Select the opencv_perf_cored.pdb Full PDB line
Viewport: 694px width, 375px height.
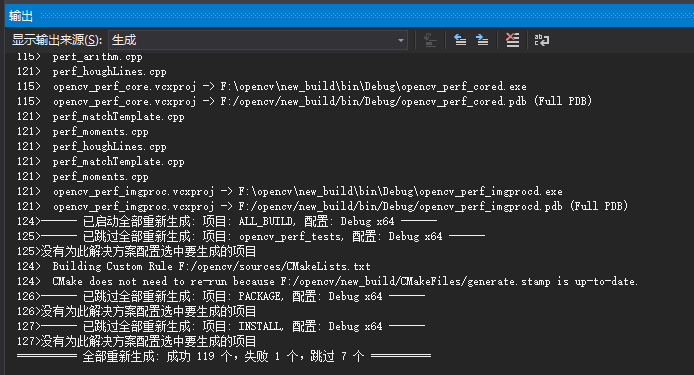click(305, 101)
